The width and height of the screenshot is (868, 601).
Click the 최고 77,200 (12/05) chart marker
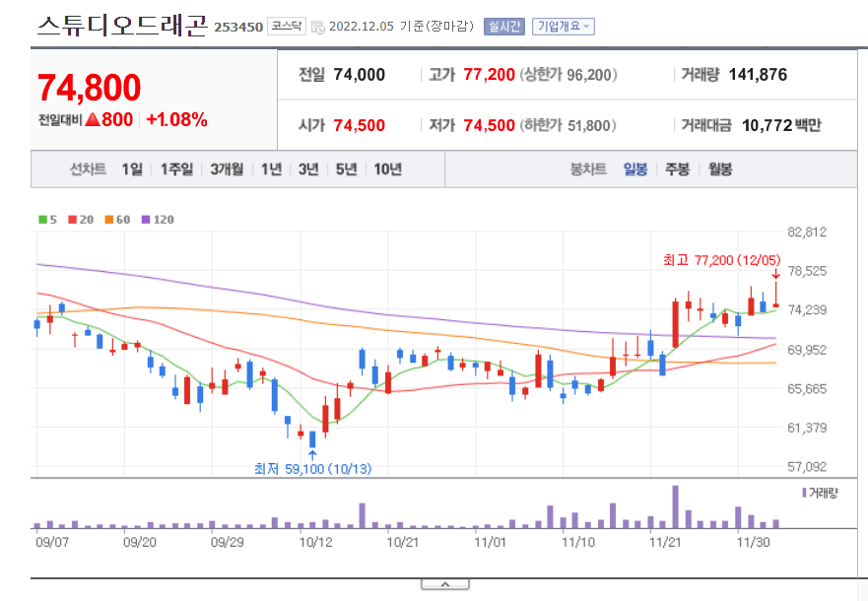(x=722, y=260)
